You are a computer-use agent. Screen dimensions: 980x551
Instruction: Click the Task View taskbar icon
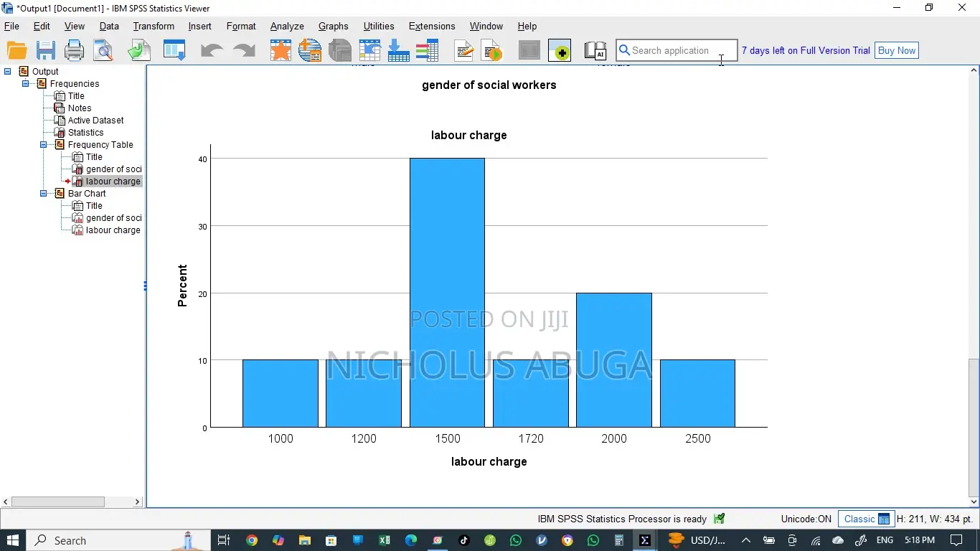click(x=223, y=540)
